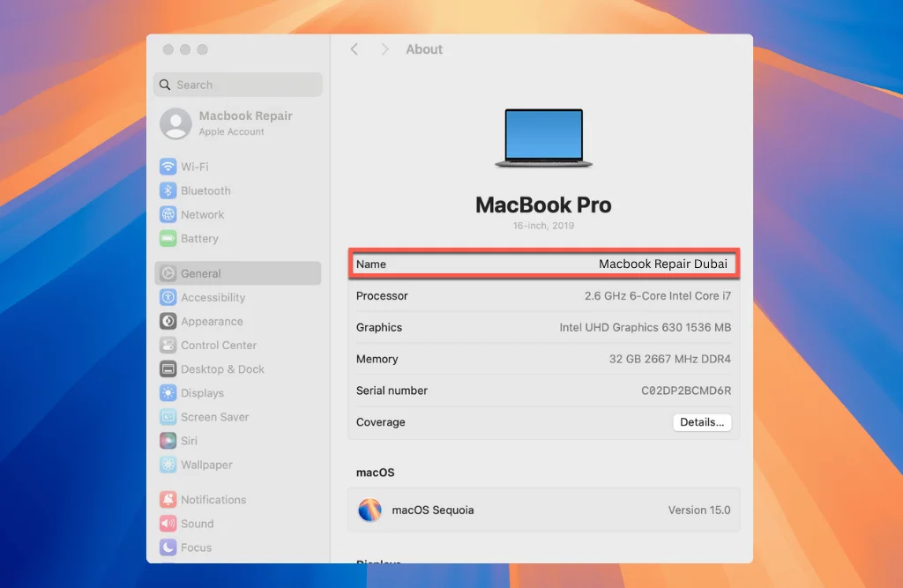This screenshot has height=588, width=903.
Task: Click macOS Sequoia row label
Action: coord(432,510)
